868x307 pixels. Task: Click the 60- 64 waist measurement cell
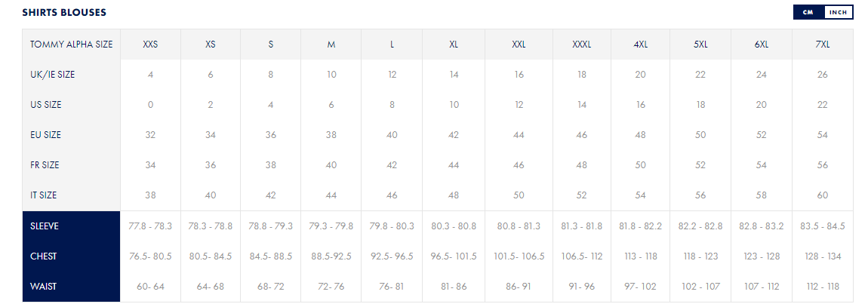(x=150, y=287)
